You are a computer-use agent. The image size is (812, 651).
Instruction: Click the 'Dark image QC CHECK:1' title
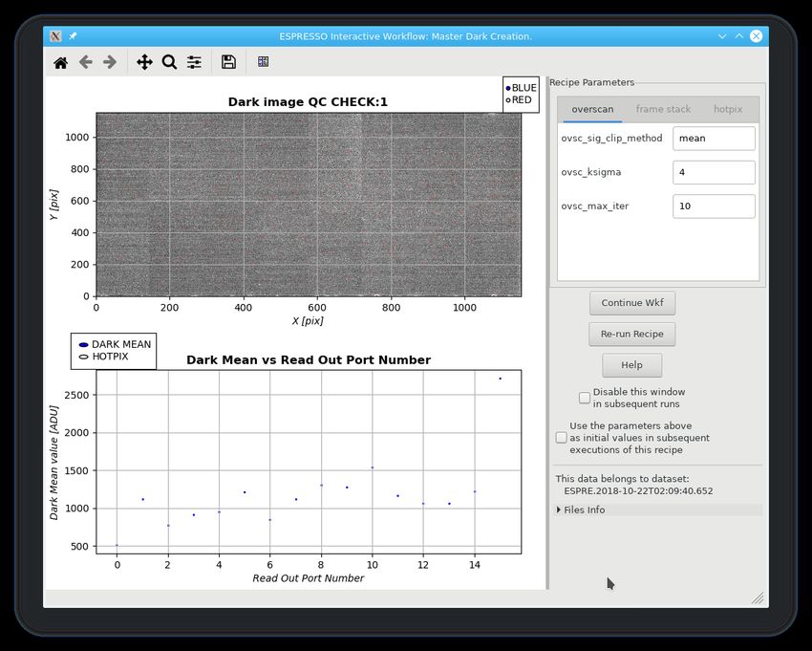click(308, 101)
